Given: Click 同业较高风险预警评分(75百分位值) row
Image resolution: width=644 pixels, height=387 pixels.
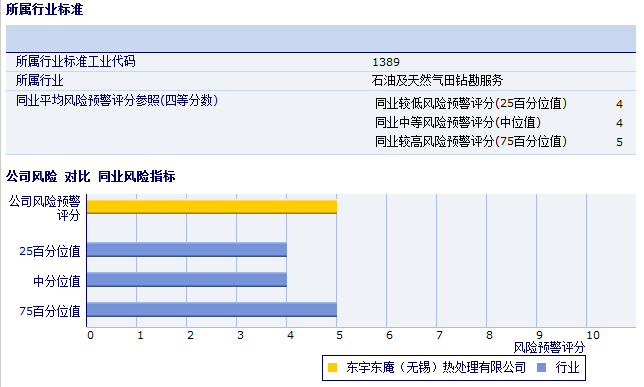Looking at the screenshot, I should pos(499,142).
